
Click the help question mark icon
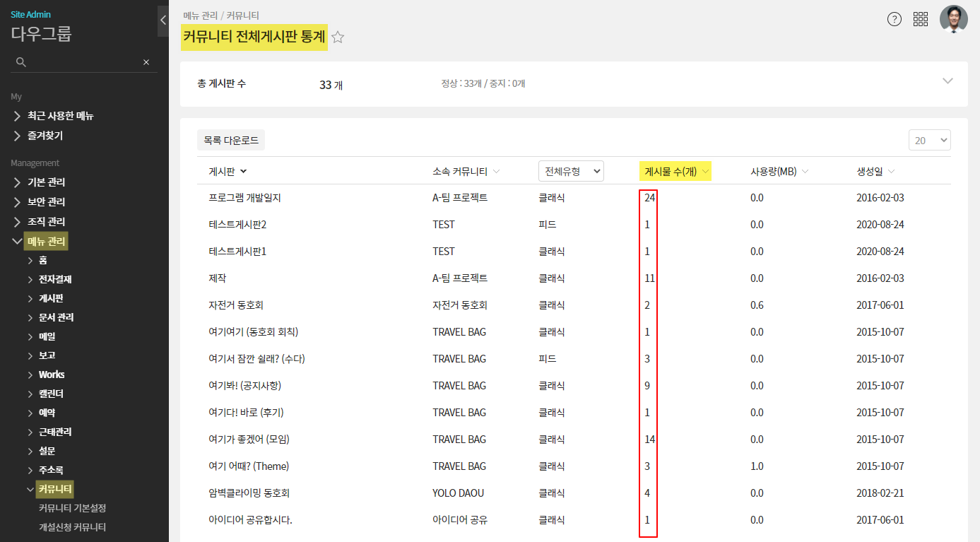point(895,19)
